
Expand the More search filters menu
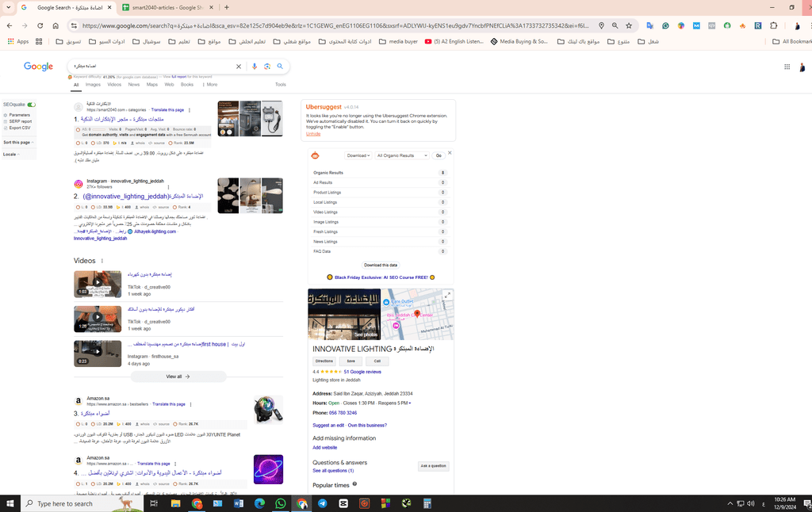(x=209, y=84)
